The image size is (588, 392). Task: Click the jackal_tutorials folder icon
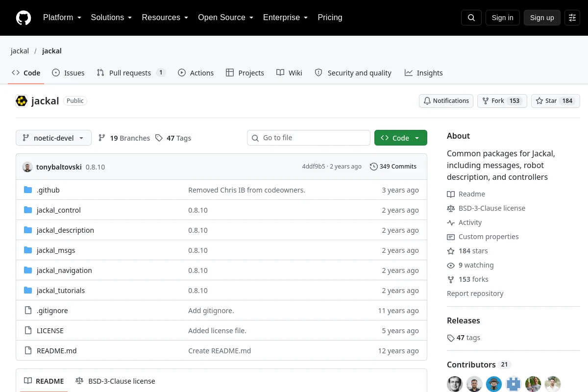pos(28,291)
